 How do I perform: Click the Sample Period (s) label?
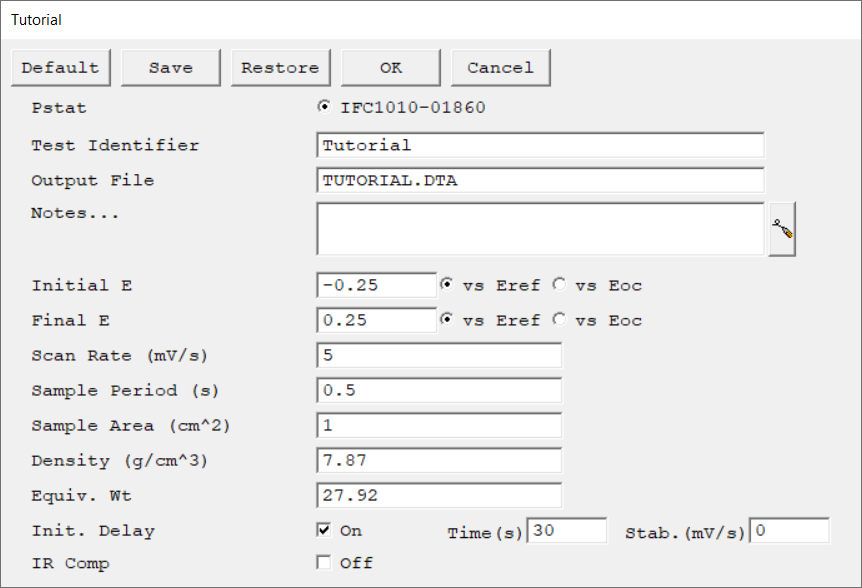coord(125,391)
